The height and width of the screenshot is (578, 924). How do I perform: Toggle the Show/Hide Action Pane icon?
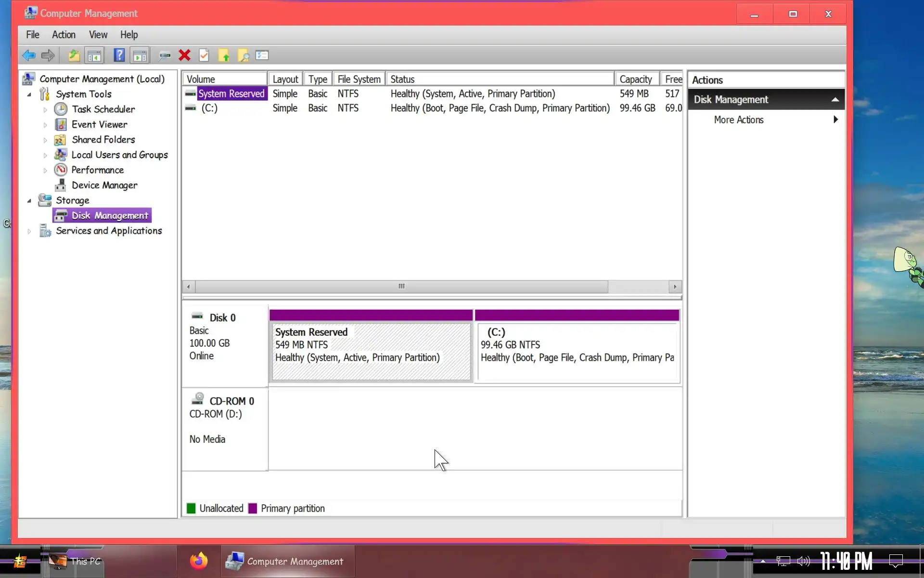[x=140, y=55]
